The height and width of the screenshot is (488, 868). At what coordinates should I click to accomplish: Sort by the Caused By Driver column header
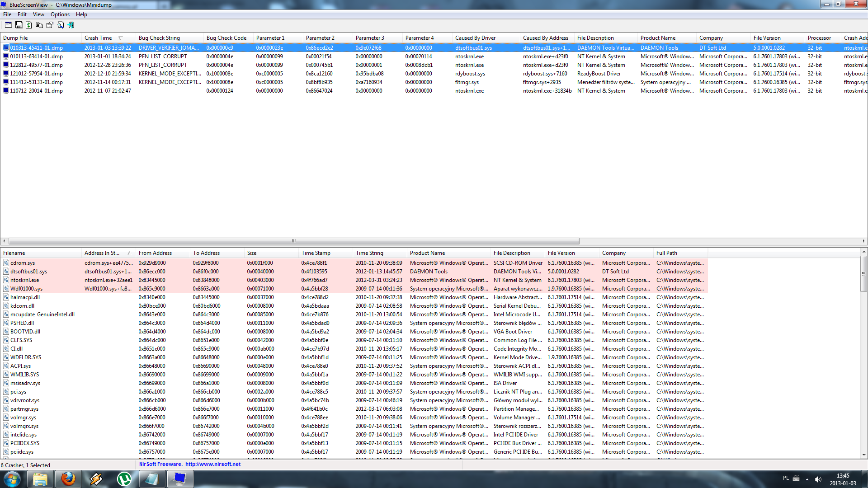pyautogui.click(x=486, y=38)
